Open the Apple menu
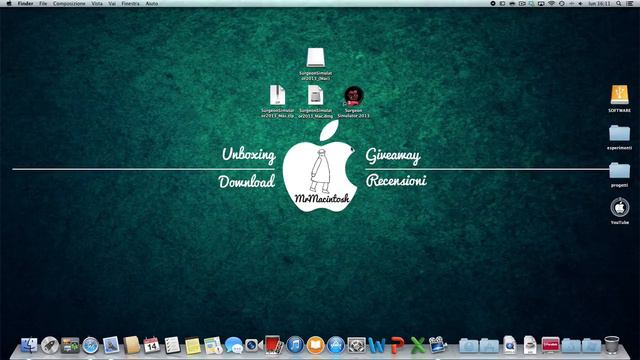This screenshot has width=640, height=360. tap(9, 3)
